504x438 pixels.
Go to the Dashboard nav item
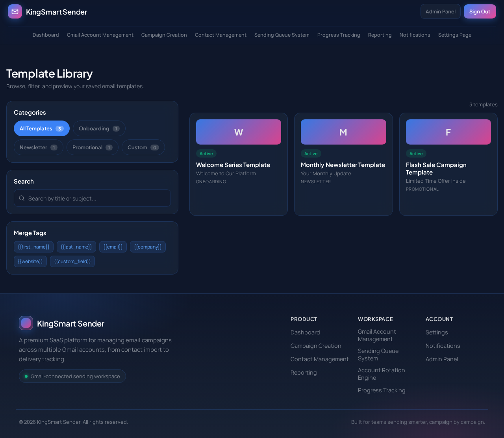point(46,35)
